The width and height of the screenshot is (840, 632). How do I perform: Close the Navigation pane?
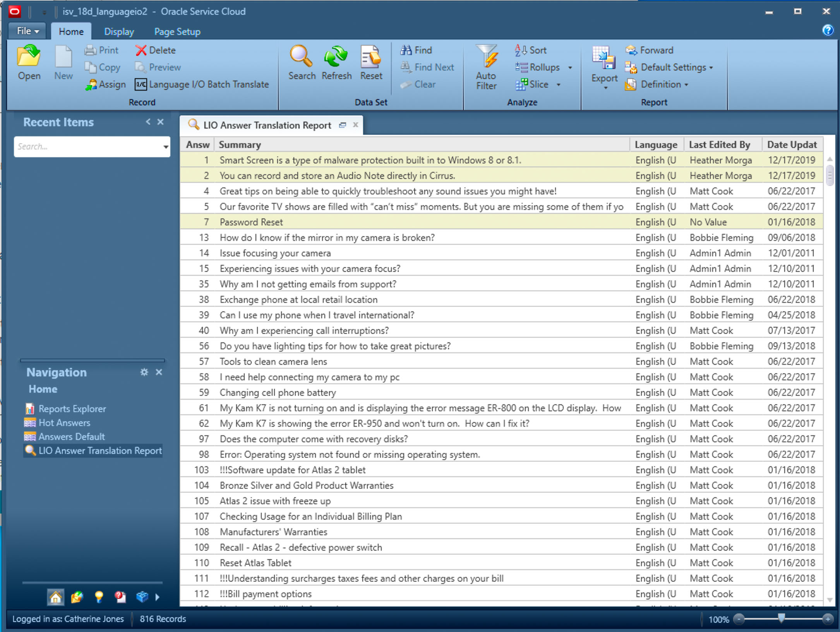[x=159, y=372]
